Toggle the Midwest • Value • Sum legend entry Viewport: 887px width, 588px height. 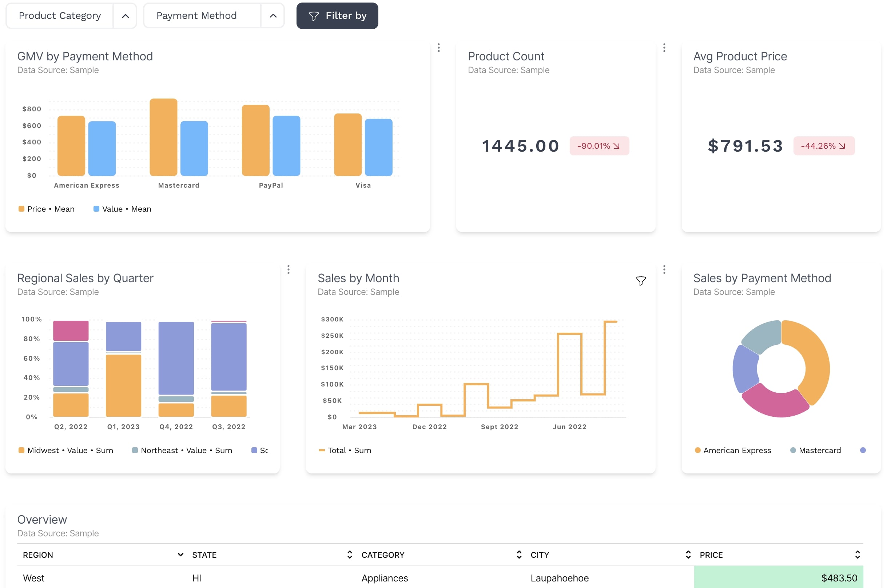(x=66, y=451)
